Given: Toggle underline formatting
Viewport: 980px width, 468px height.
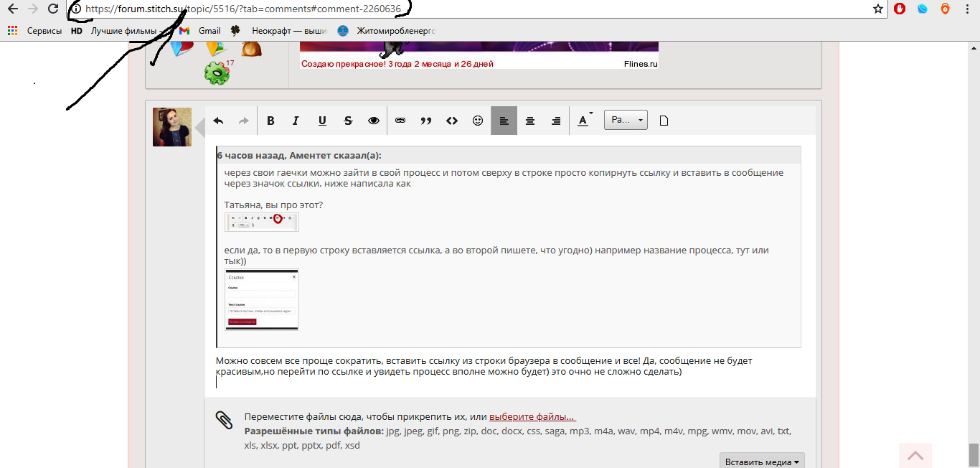Looking at the screenshot, I should 322,121.
